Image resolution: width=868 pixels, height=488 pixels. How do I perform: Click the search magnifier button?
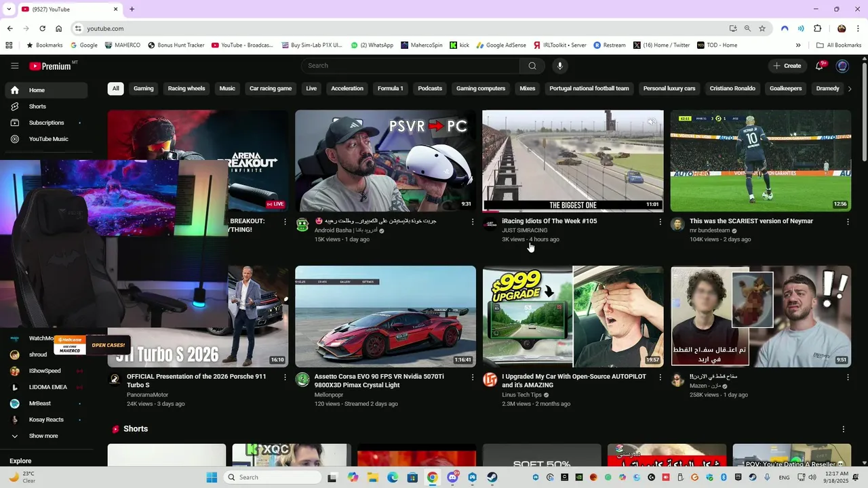(x=532, y=66)
